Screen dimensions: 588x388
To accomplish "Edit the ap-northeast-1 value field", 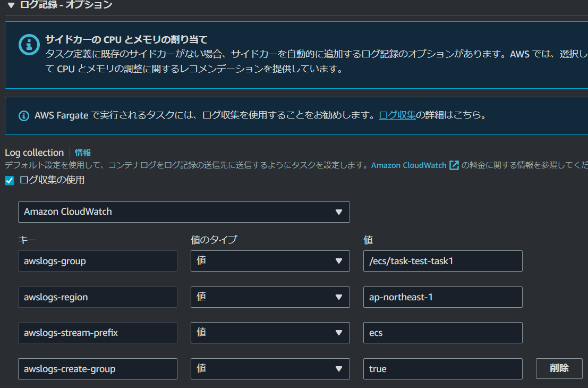I will point(442,297).
